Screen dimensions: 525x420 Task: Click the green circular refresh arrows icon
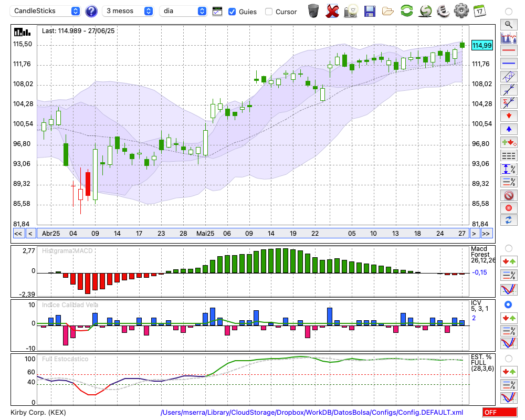click(x=406, y=10)
